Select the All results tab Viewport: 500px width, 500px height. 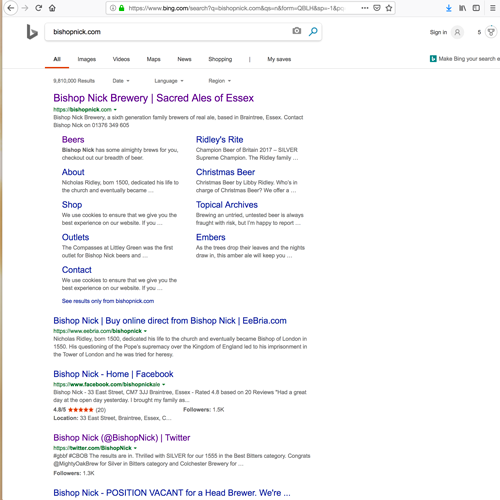pyautogui.click(x=57, y=59)
